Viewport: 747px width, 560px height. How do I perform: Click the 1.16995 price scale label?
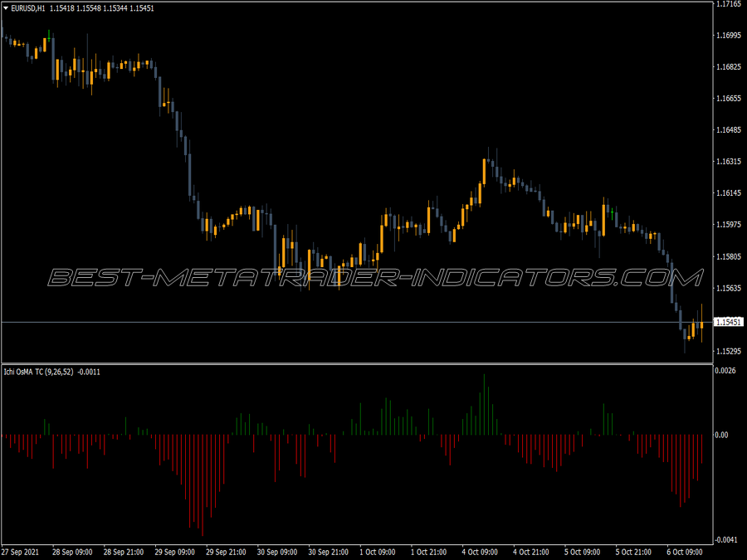729,35
